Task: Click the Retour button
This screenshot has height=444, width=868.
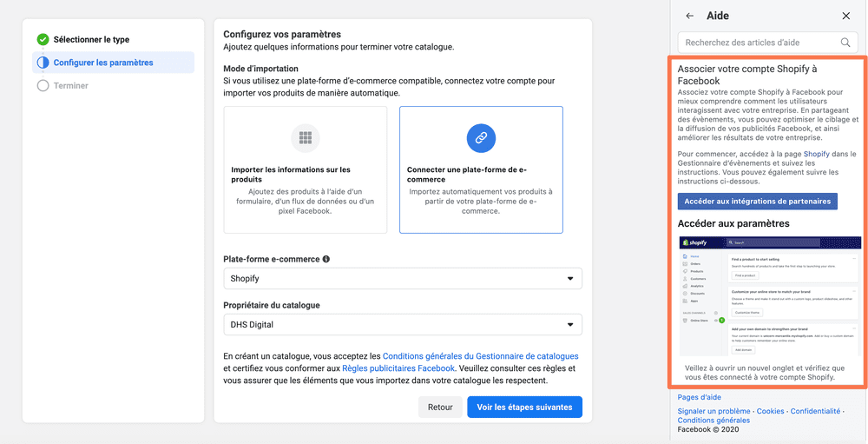Action: [x=440, y=407]
